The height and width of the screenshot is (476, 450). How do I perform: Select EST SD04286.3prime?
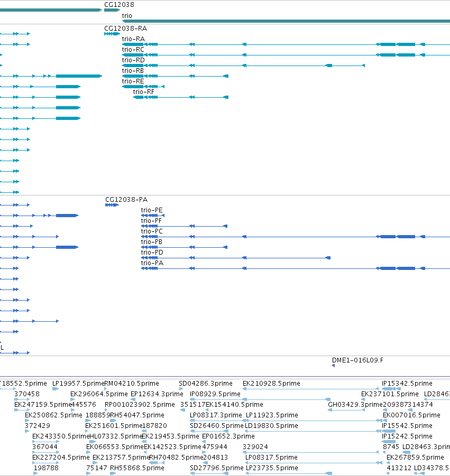pyautogui.click(x=206, y=384)
